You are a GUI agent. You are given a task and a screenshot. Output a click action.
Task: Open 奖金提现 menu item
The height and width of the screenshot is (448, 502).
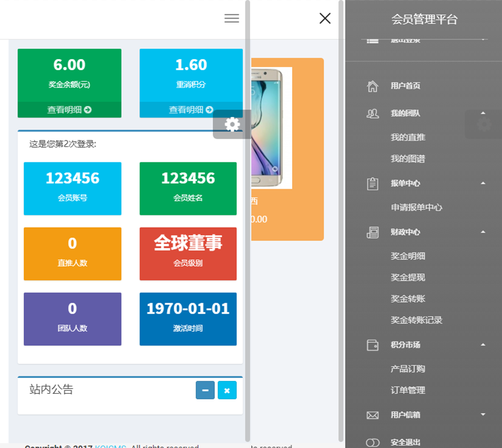click(x=408, y=278)
